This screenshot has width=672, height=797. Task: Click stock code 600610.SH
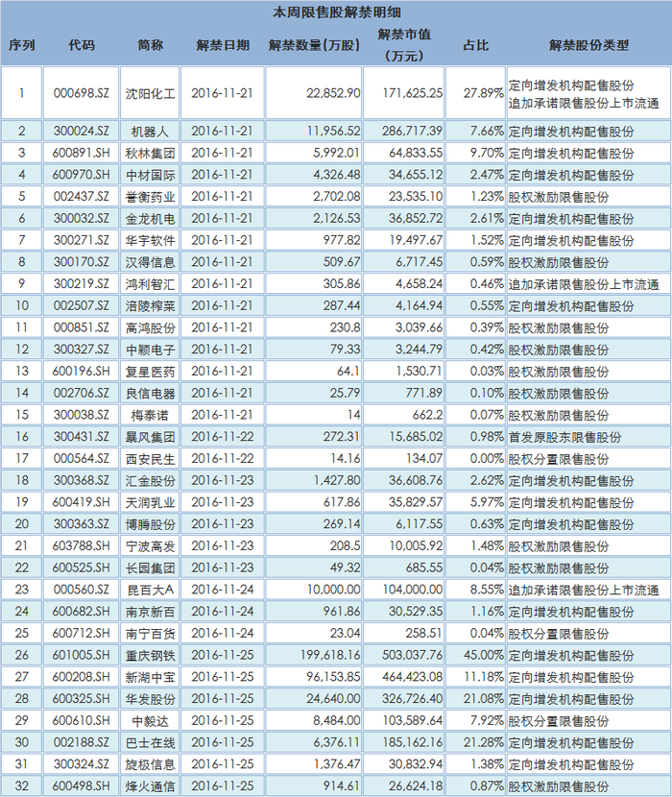pos(82,721)
